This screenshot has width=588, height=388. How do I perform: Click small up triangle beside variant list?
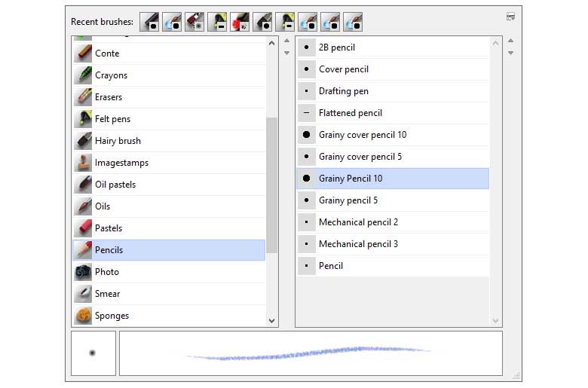(510, 41)
